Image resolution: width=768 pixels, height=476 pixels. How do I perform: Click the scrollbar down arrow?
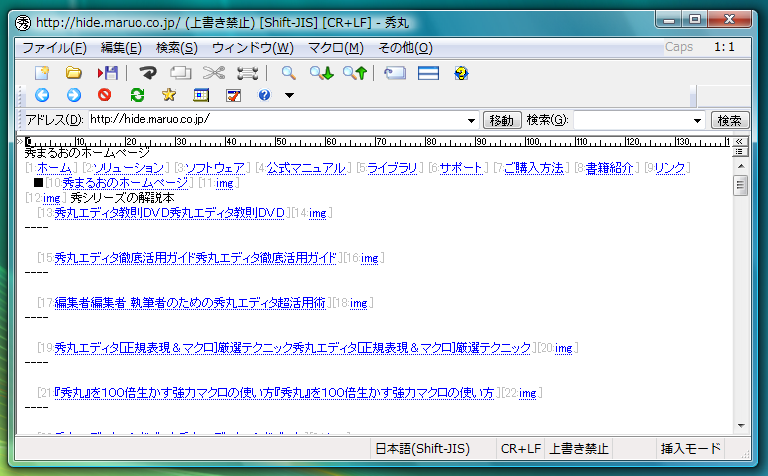tap(741, 426)
